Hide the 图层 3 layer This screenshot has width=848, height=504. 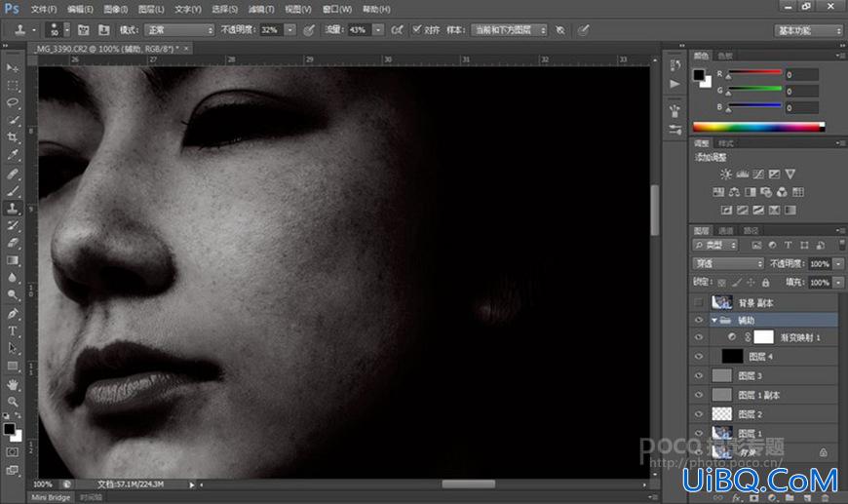coord(699,376)
